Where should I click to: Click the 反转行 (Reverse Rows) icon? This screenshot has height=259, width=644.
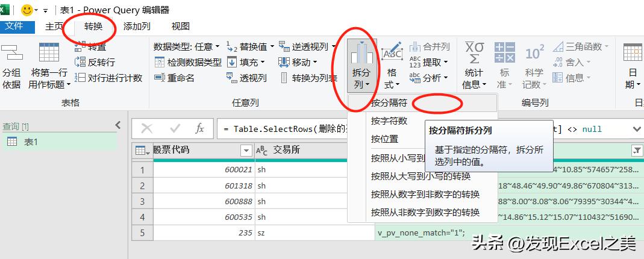click(80, 62)
